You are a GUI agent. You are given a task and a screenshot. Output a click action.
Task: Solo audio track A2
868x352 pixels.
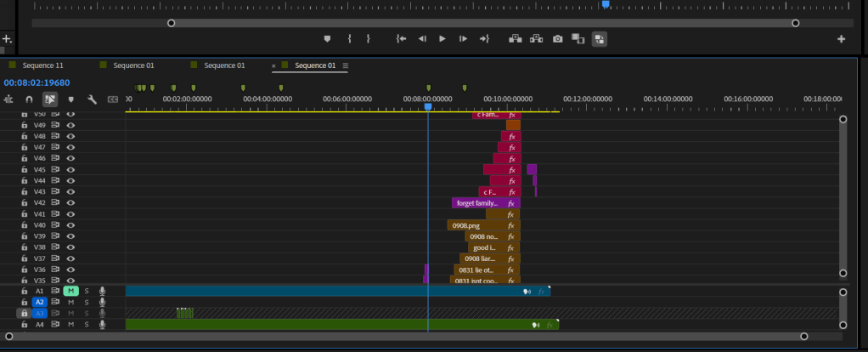(x=86, y=302)
